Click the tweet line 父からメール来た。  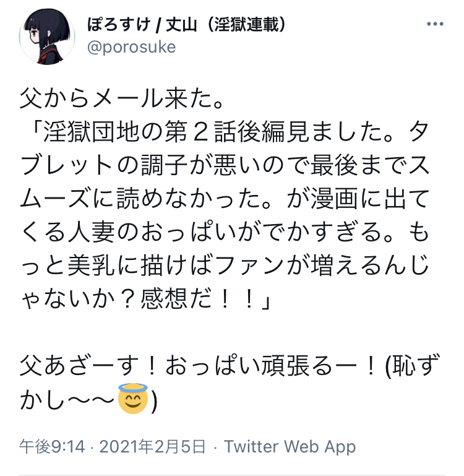[121, 98]
